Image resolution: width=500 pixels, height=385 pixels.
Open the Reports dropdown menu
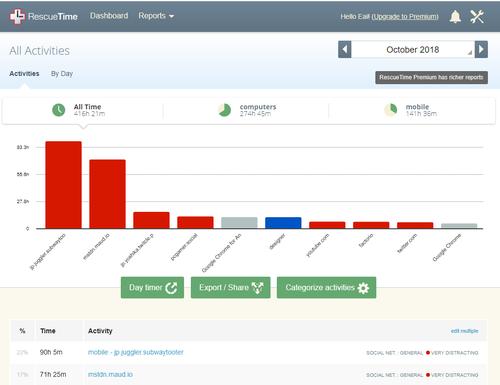tap(156, 16)
